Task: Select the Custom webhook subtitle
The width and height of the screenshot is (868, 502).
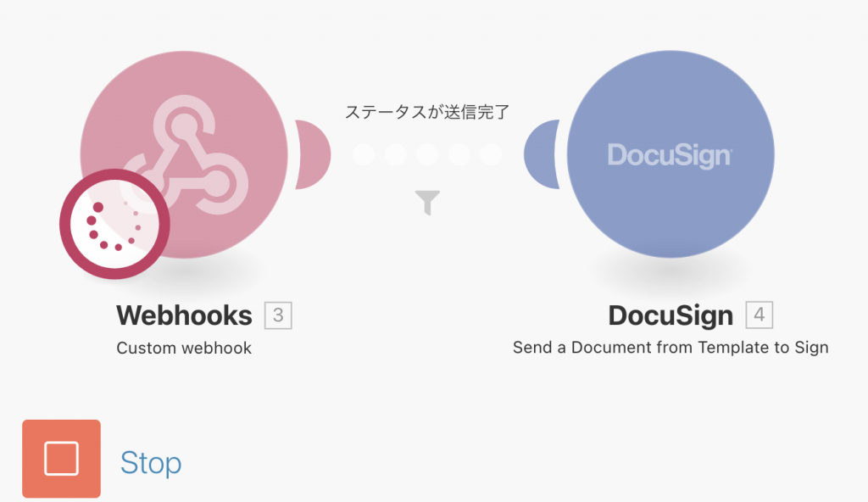Action: point(184,348)
